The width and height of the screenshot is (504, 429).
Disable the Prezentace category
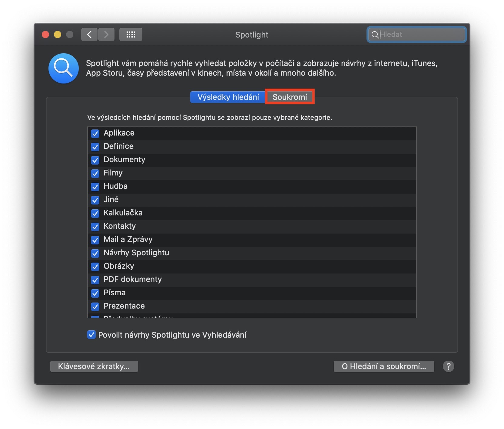(x=95, y=306)
